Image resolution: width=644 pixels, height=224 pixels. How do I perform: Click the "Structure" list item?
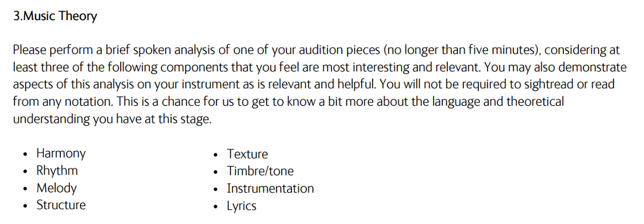(61, 205)
